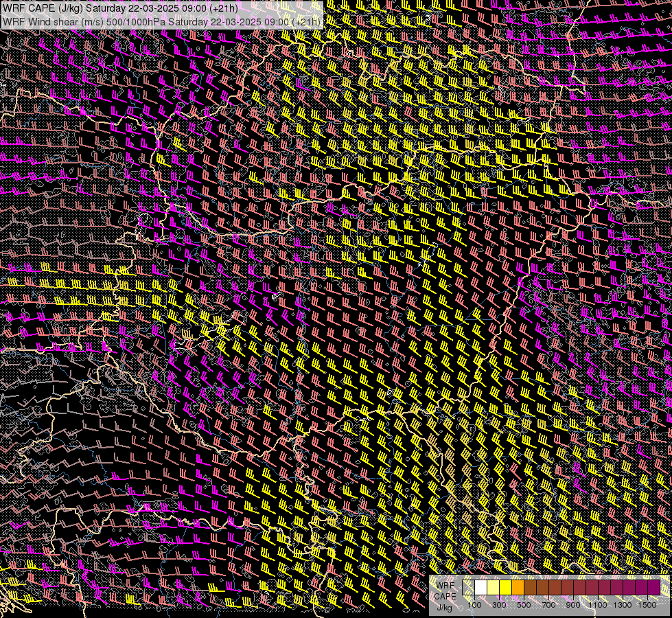Click the legend value 1500
The width and height of the screenshot is (672, 618).
[647, 605]
